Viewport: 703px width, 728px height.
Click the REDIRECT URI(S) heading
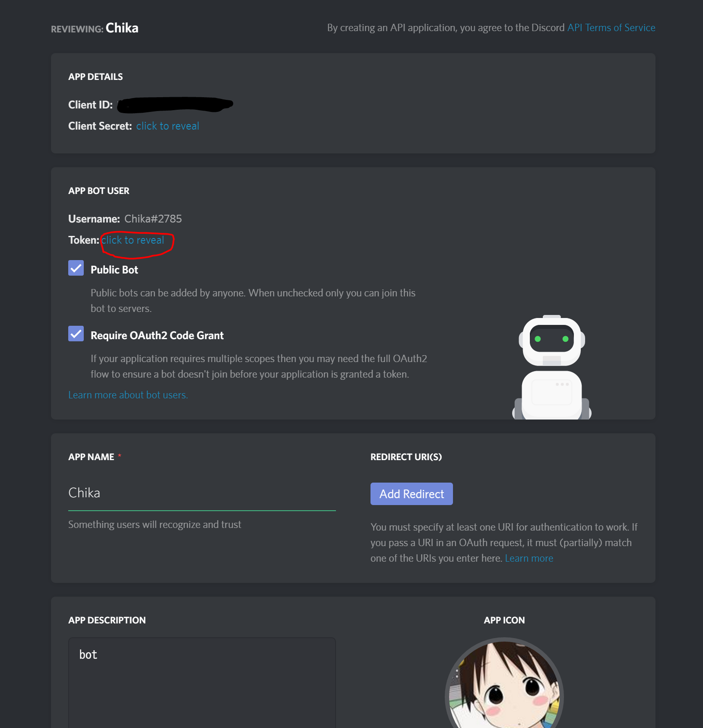tap(406, 457)
